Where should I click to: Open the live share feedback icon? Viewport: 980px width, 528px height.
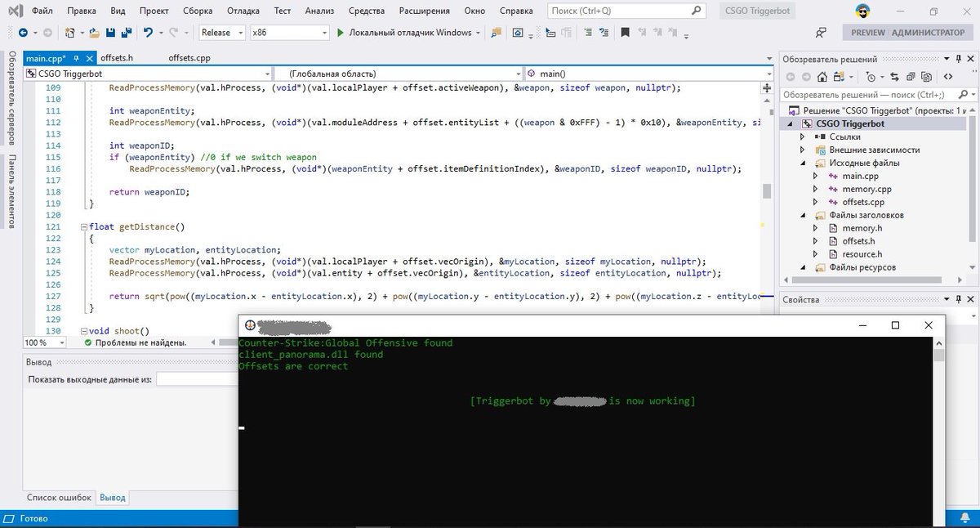[x=820, y=33]
